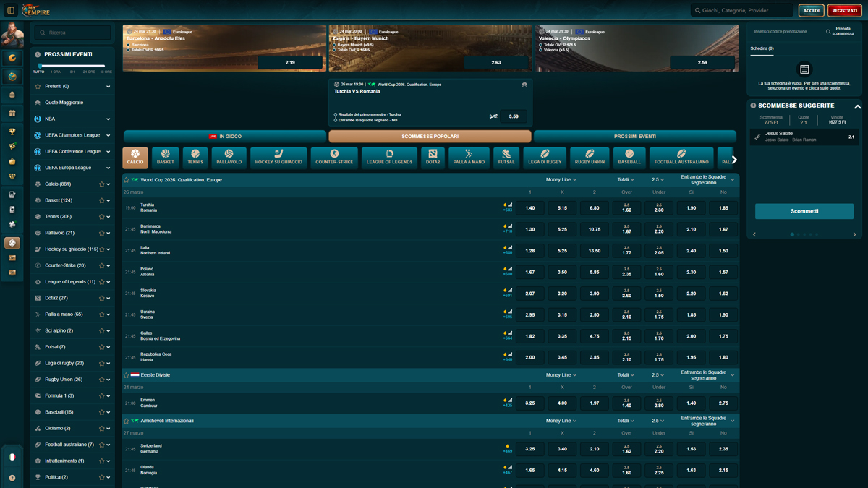Screen dimensions: 868x488
Task: Choose the Dota2 category icon
Action: click(433, 157)
